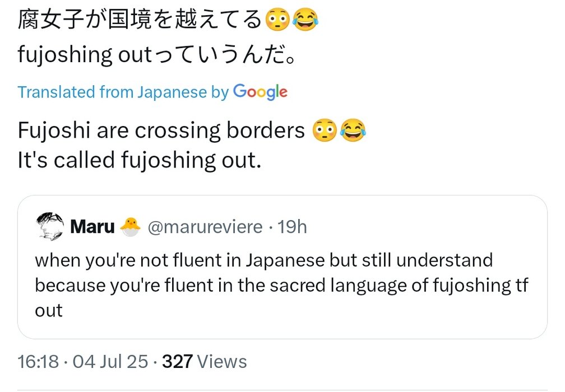Click the "It's called fujoshing out." line
565x392 pixels.
[x=140, y=161]
